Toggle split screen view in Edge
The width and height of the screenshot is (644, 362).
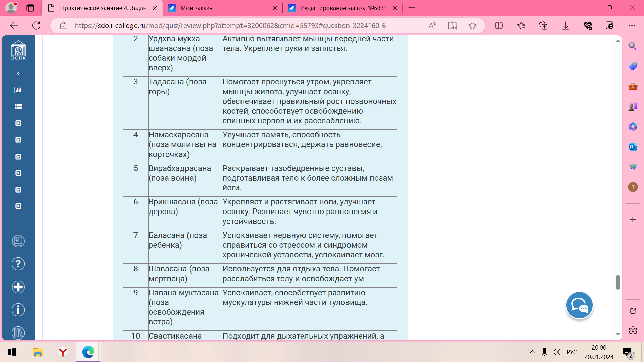(x=499, y=25)
